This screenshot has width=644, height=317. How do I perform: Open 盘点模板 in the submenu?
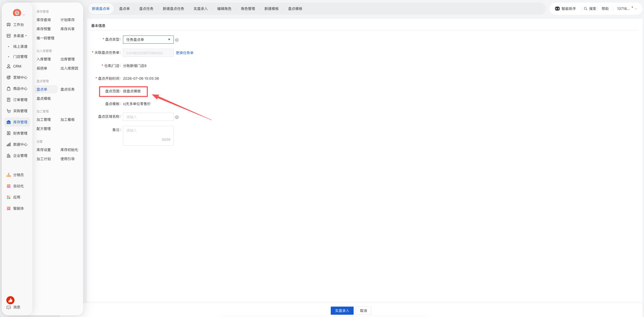(44, 98)
